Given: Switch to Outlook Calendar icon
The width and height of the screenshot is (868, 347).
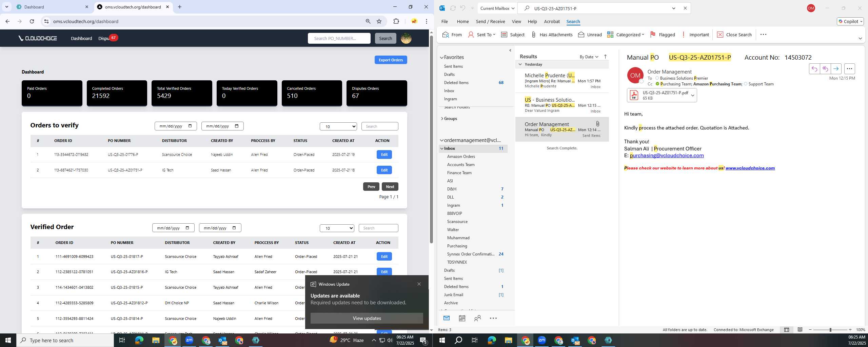Looking at the screenshot, I should (x=462, y=318).
